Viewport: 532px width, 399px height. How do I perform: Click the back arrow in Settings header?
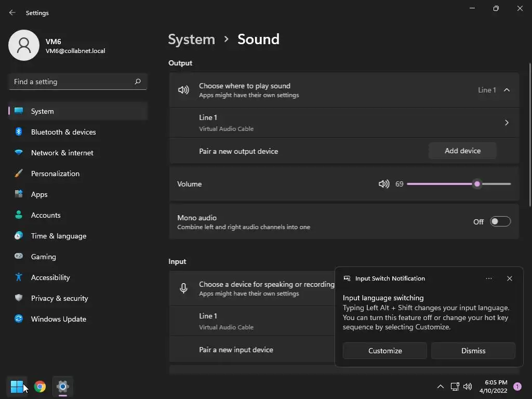12,13
